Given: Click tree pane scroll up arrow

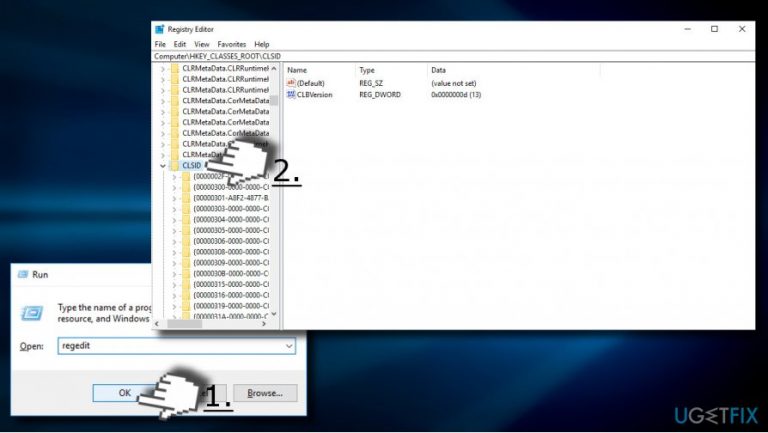Looking at the screenshot, I should coord(274,68).
